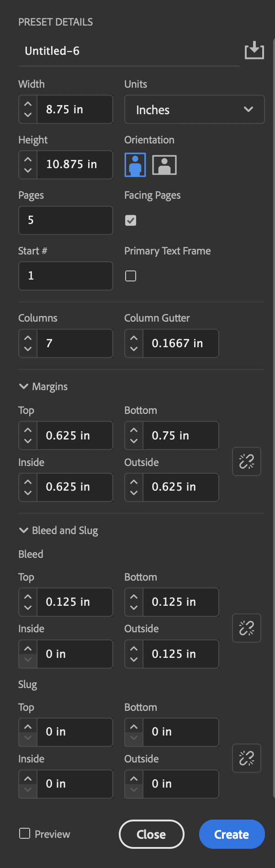Open the Units dropdown set to Inches

tap(194, 110)
